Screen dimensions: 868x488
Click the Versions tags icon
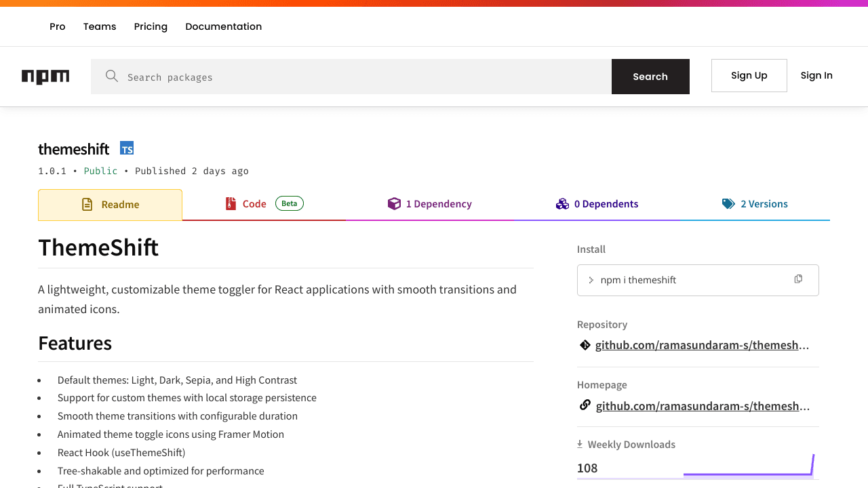point(728,203)
